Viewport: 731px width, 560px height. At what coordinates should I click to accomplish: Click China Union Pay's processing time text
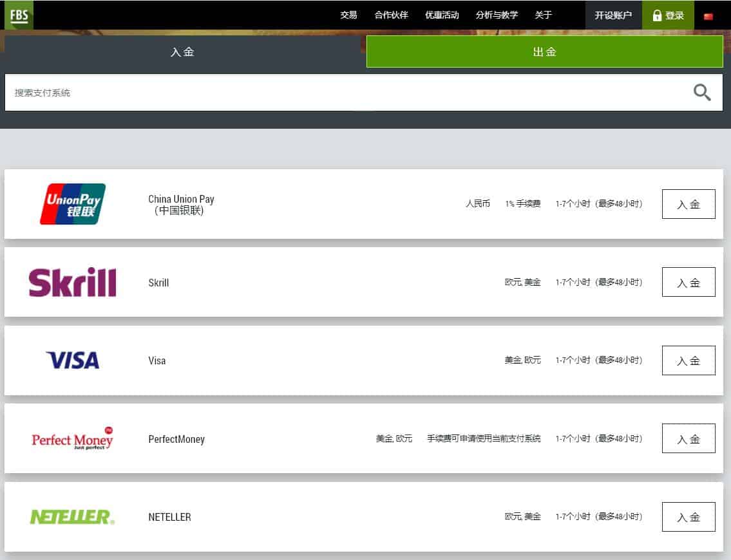click(599, 203)
